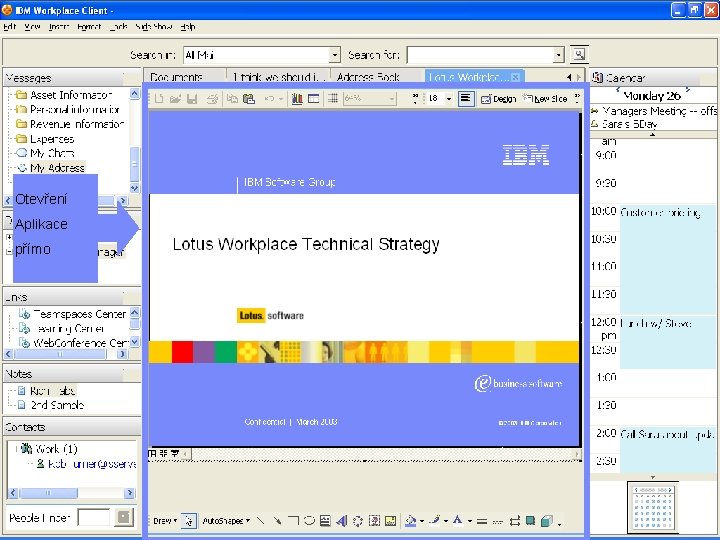Open the zoom percentage dropdown
The width and height of the screenshot is (720, 540).
(x=392, y=99)
